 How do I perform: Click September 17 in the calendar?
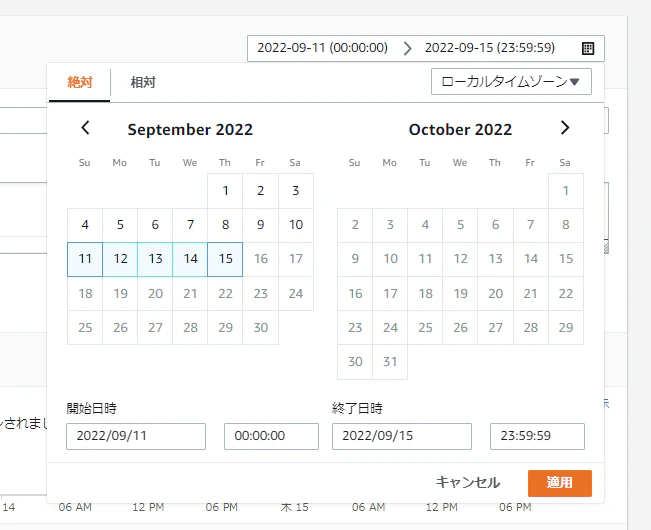[296, 259]
